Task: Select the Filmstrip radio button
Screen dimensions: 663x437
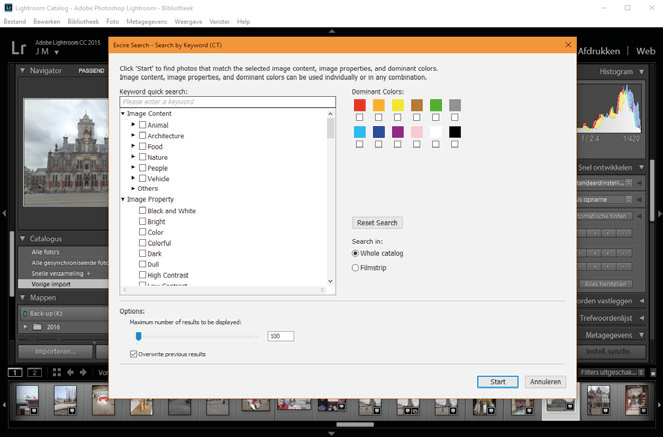Action: [x=357, y=268]
